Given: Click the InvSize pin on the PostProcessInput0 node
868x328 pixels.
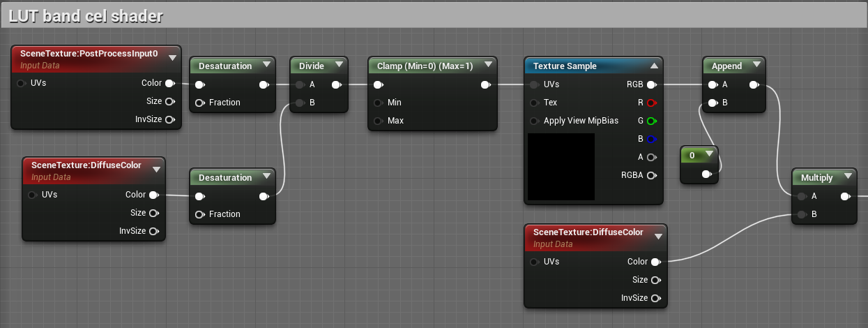Looking at the screenshot, I should 169,119.
